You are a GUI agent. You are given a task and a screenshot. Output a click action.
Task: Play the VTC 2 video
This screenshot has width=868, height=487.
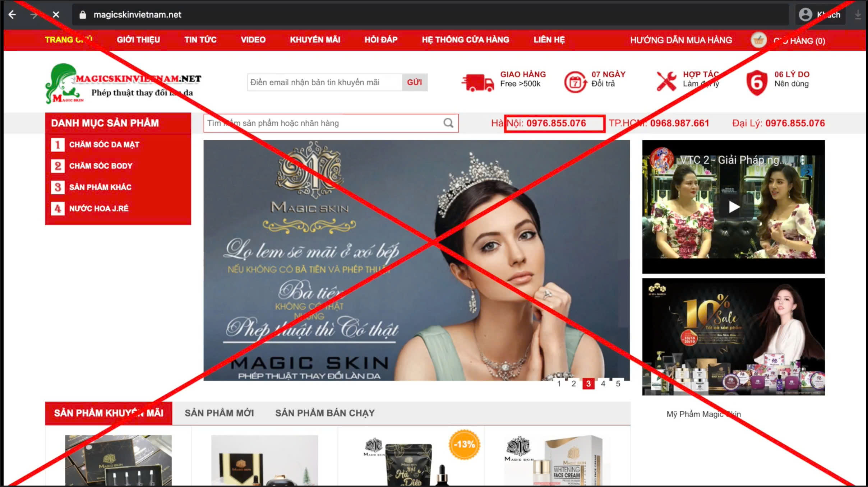[734, 207]
